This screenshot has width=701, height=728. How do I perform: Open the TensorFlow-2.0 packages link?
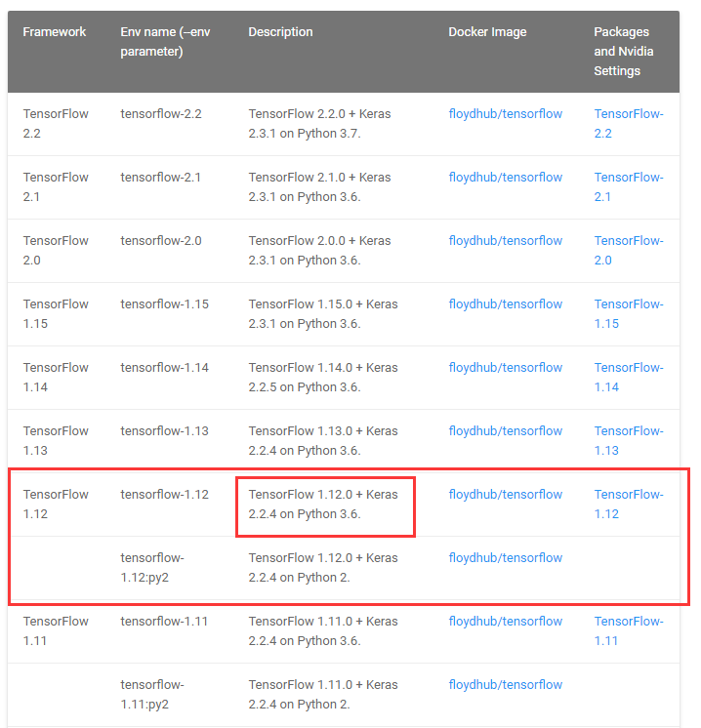(629, 250)
